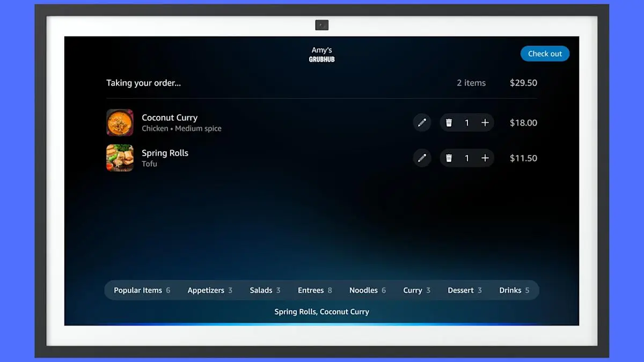The width and height of the screenshot is (644, 362).
Task: Tap the Coconut Curry food thumbnail
Action: (120, 123)
